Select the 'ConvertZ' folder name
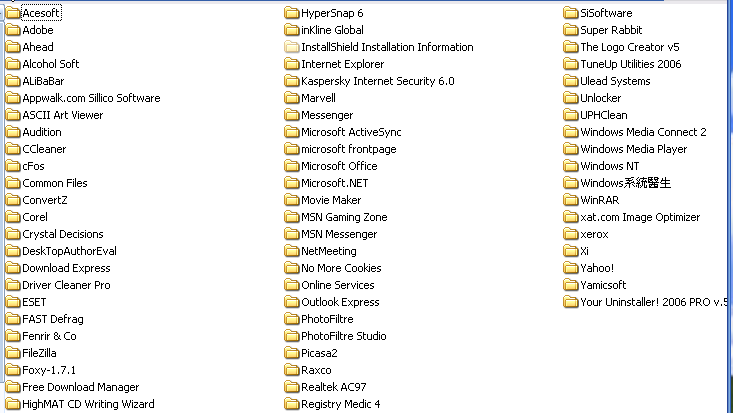 [x=45, y=200]
